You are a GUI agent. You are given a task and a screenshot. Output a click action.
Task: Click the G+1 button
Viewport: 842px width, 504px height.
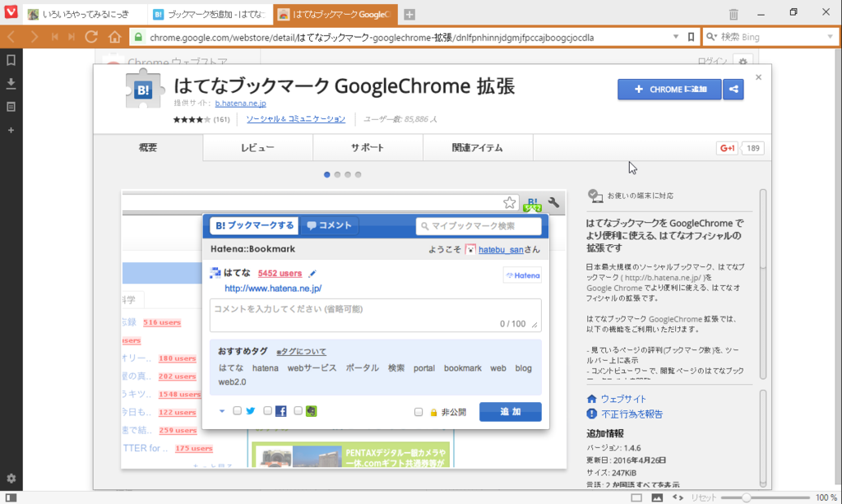pyautogui.click(x=728, y=148)
